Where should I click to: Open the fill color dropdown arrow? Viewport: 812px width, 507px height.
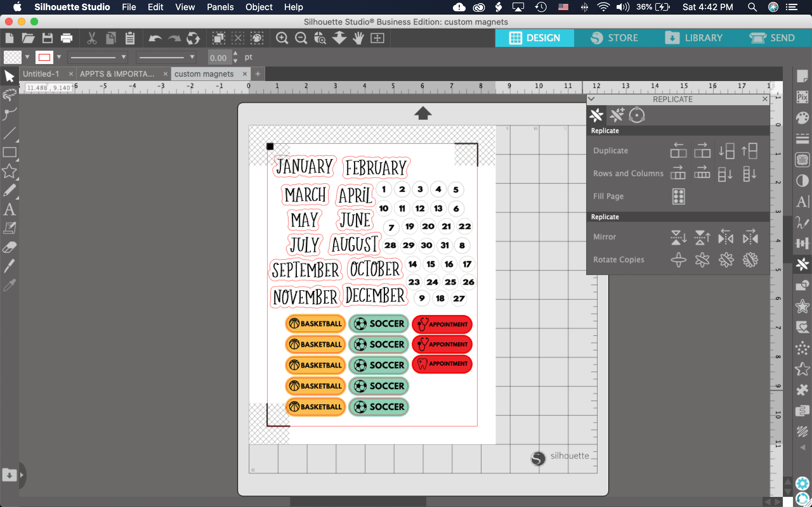tap(28, 57)
